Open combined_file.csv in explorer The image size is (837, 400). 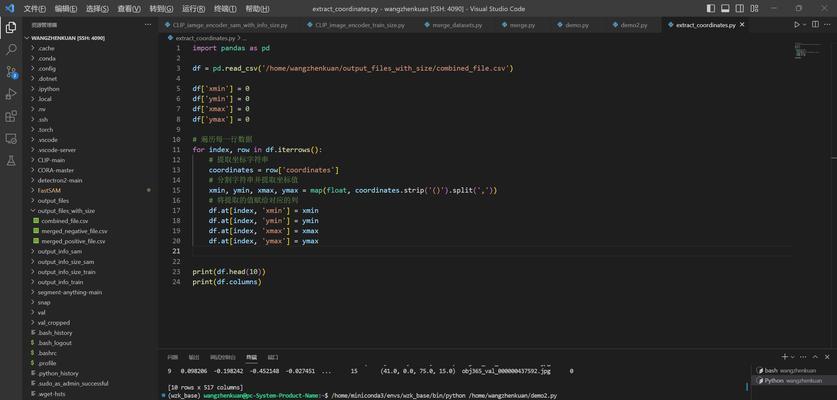(x=65, y=221)
